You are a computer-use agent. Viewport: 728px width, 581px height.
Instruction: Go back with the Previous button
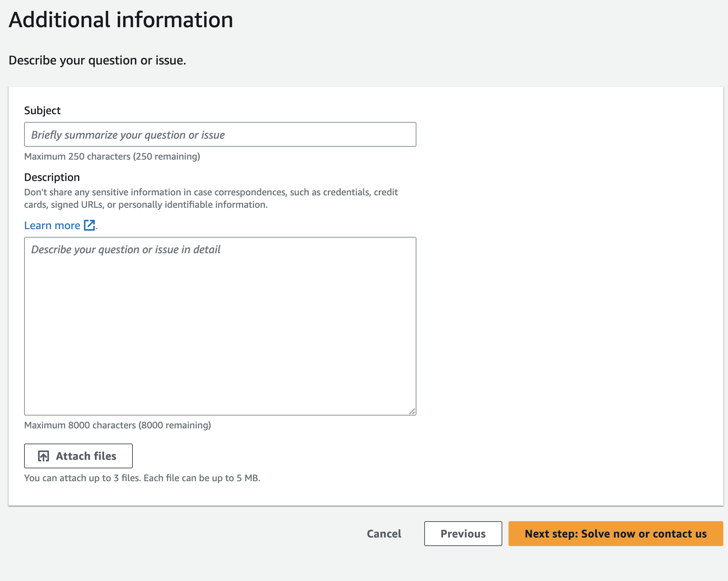[463, 534]
